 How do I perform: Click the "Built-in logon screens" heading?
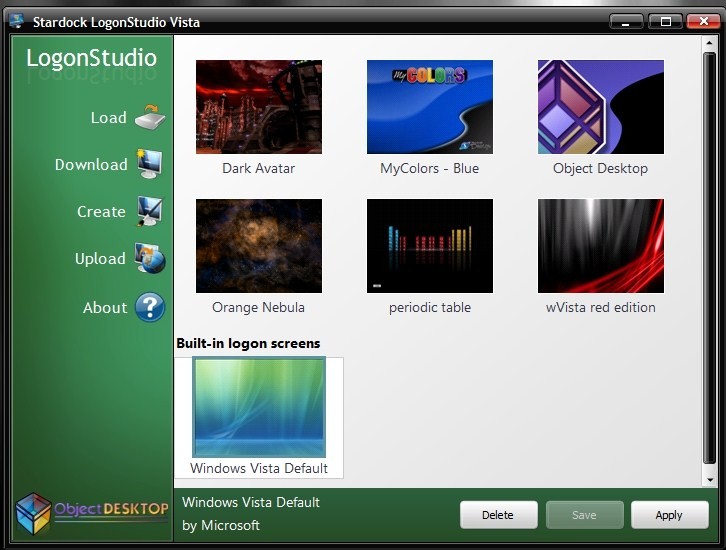tap(248, 344)
